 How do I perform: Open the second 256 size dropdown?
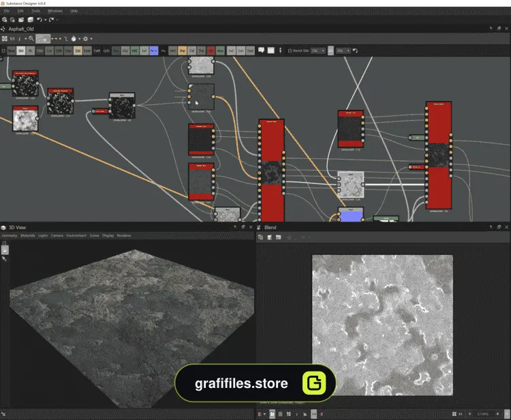(343, 50)
